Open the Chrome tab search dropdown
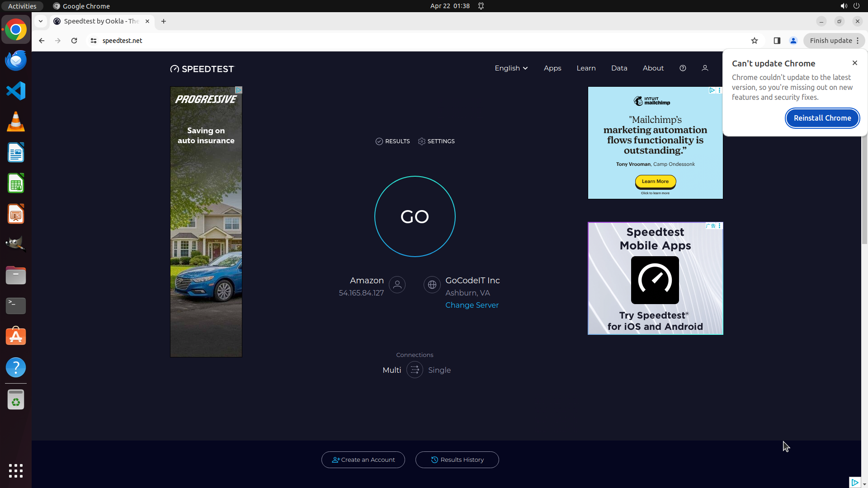Screen dimensions: 868x488 pos(41,21)
